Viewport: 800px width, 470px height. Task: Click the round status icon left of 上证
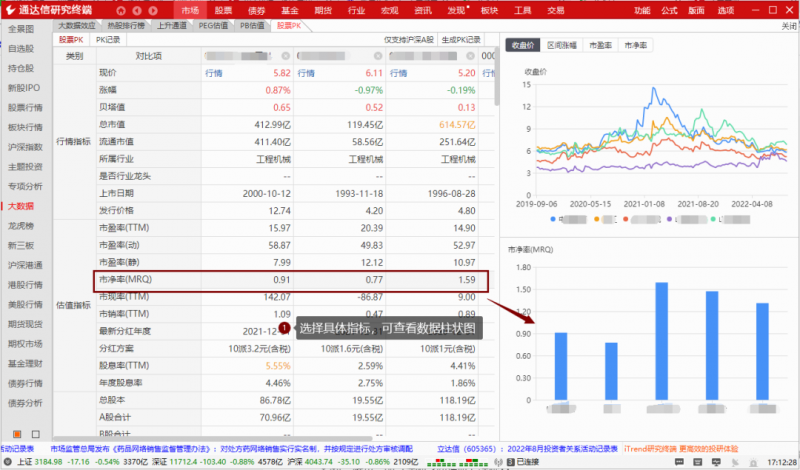click(8, 462)
